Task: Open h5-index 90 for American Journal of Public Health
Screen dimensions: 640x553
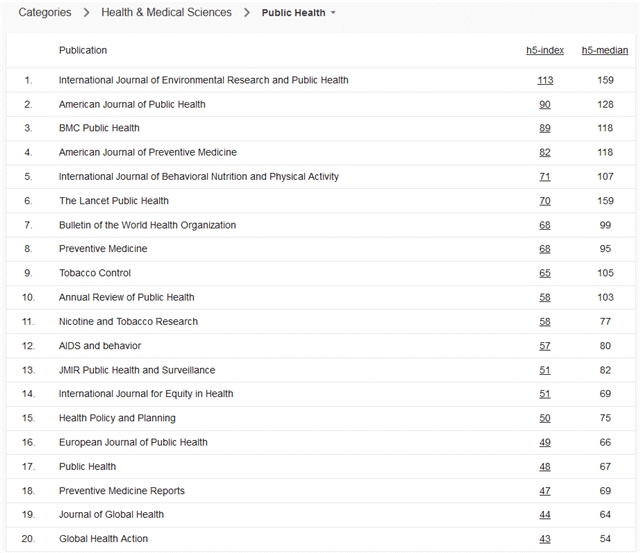Action: (x=545, y=104)
